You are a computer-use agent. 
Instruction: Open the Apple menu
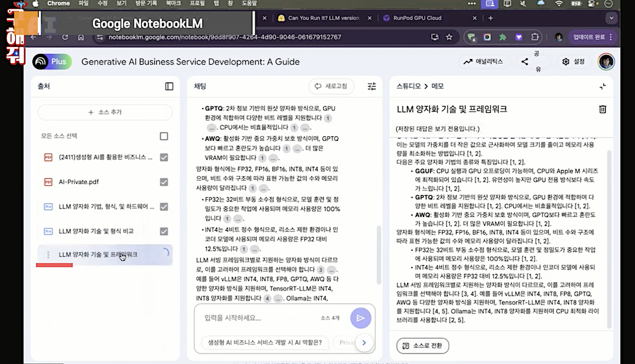pyautogui.click(x=35, y=4)
